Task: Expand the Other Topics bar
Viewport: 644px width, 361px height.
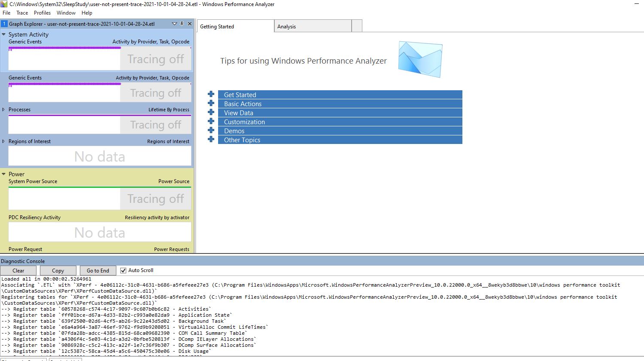Action: 340,140
